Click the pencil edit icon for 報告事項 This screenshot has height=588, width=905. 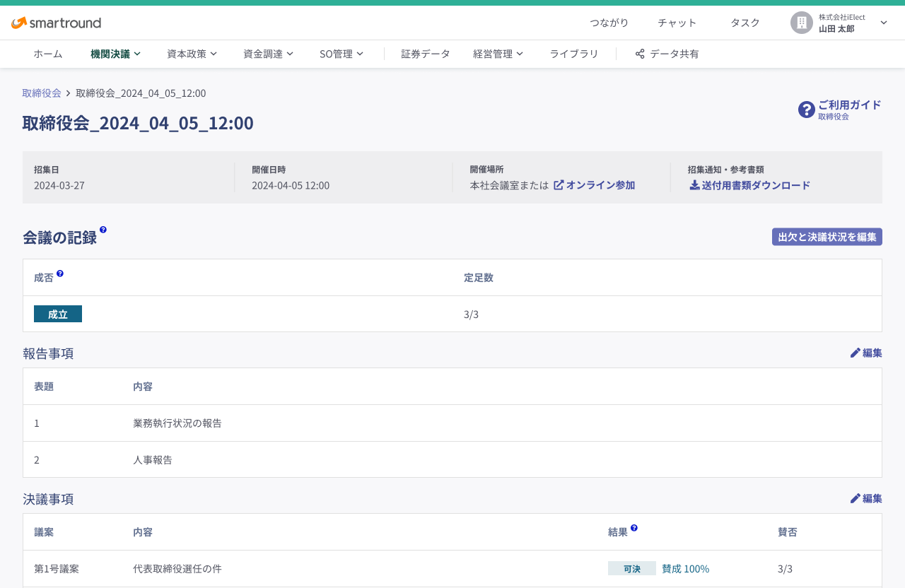point(854,353)
